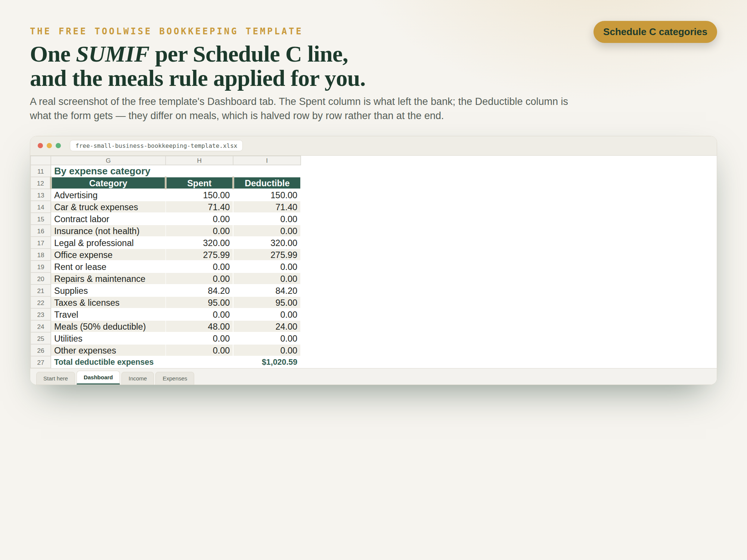Image resolution: width=747 pixels, height=560 pixels.
Task: Click Supplies deductible value 84.20
Action: point(267,291)
